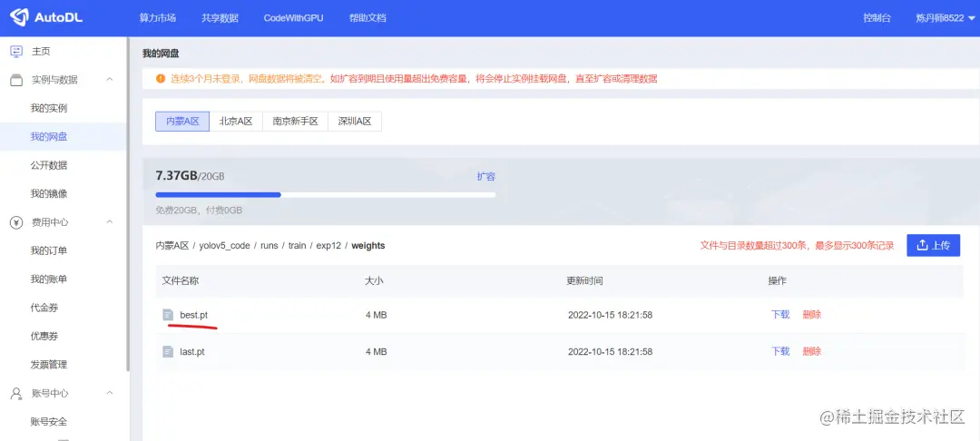Click the storage usage progress bar
The height and width of the screenshot is (441, 980).
pyautogui.click(x=326, y=195)
